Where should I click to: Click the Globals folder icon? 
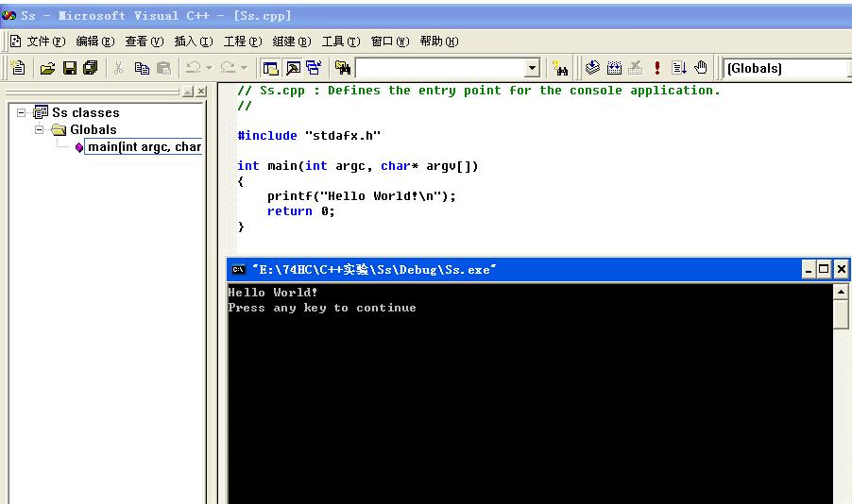click(59, 130)
